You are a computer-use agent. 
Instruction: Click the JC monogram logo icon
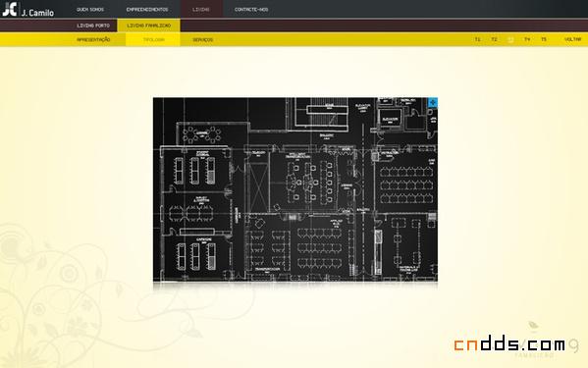(x=10, y=9)
